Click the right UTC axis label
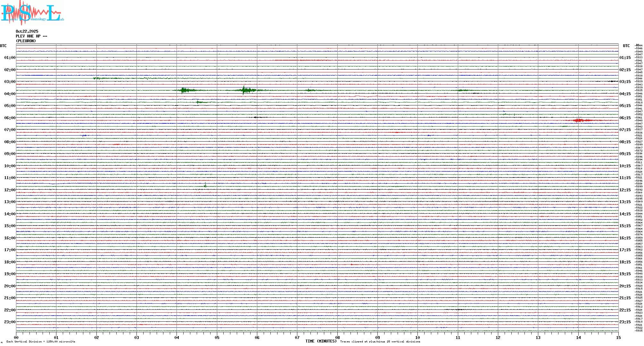This screenshot has height=346, width=644. [x=626, y=46]
